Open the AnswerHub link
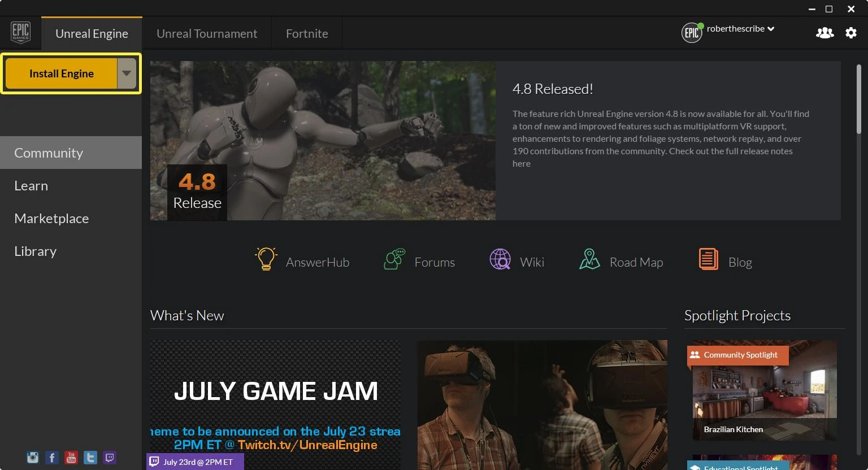 pos(318,262)
